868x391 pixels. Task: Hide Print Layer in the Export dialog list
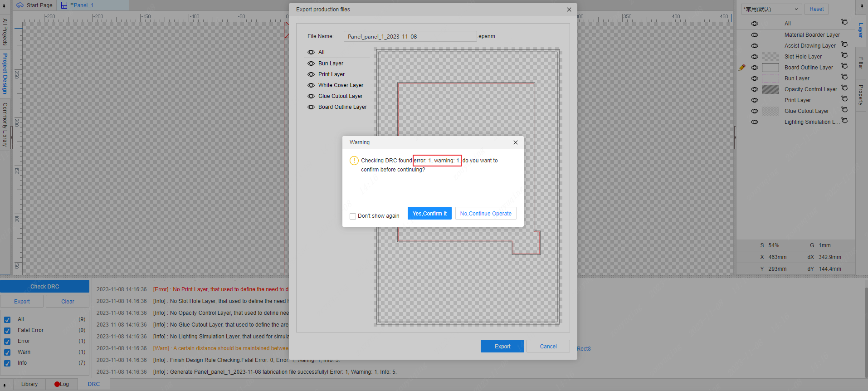coord(311,74)
